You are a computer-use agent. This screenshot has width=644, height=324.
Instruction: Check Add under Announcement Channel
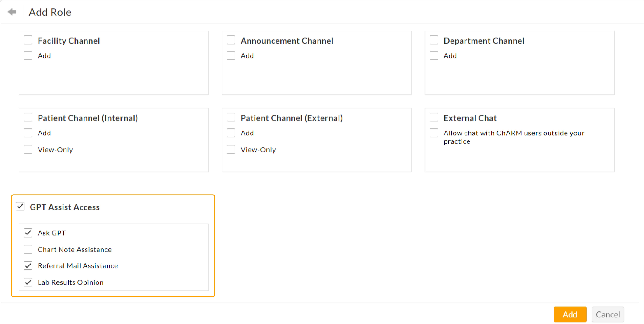coord(231,55)
